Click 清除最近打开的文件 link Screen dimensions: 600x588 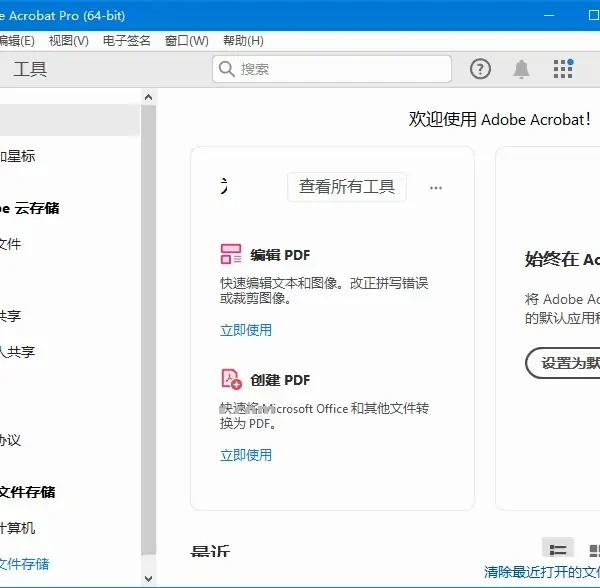click(542, 572)
